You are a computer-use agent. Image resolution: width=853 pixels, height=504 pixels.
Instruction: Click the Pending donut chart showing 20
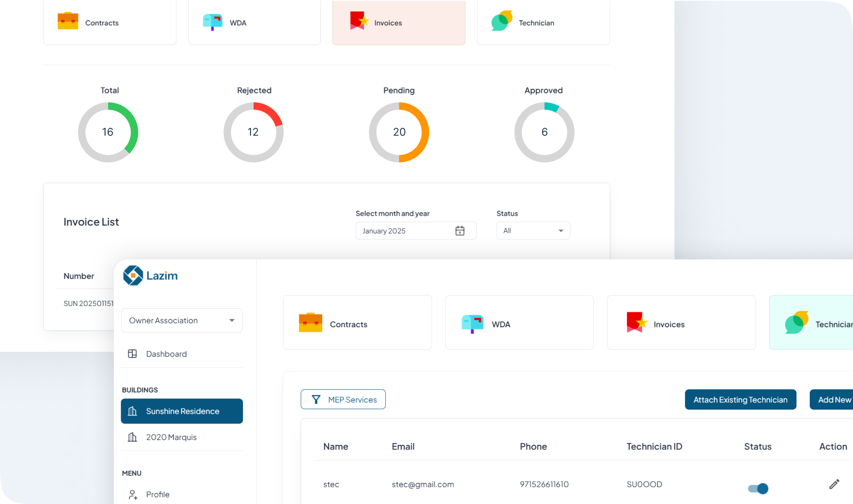coord(399,132)
